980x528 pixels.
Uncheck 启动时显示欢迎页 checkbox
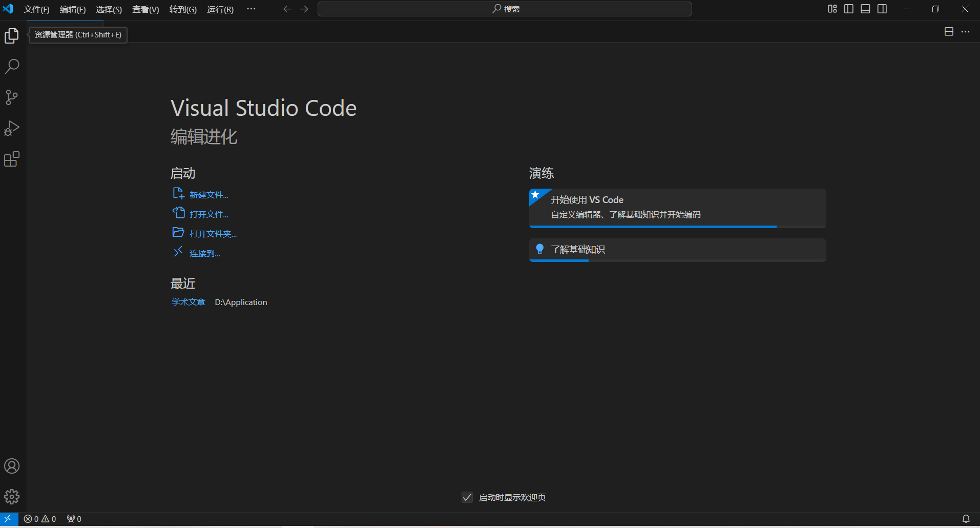click(x=467, y=497)
